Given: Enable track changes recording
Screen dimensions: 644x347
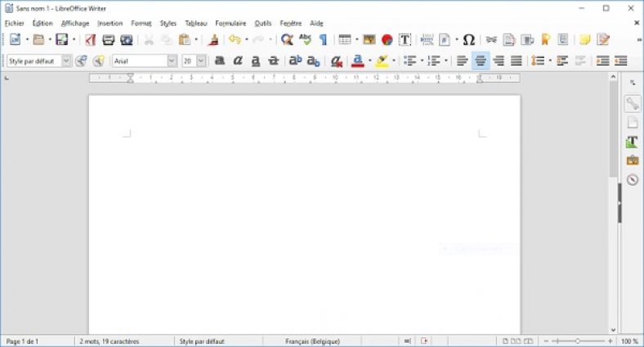Looking at the screenshot, I should [603, 39].
